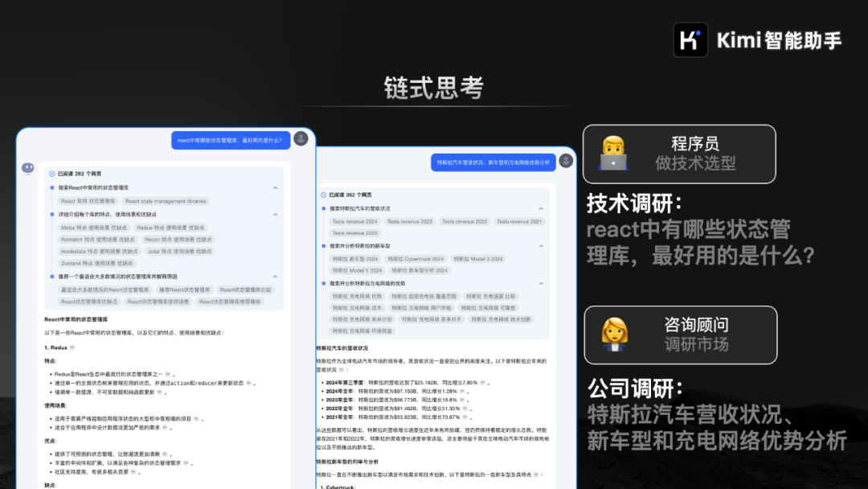
Task: Click 2023年全年 revenue bullet text
Action: (x=391, y=400)
